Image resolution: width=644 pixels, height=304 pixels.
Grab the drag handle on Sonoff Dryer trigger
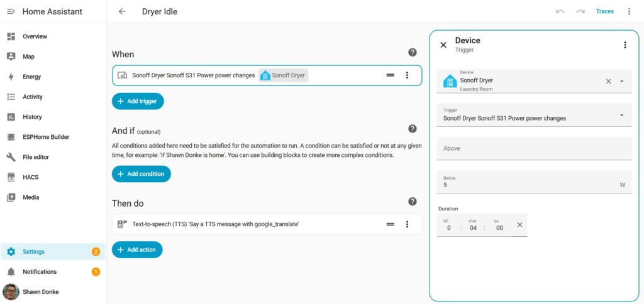click(390, 75)
